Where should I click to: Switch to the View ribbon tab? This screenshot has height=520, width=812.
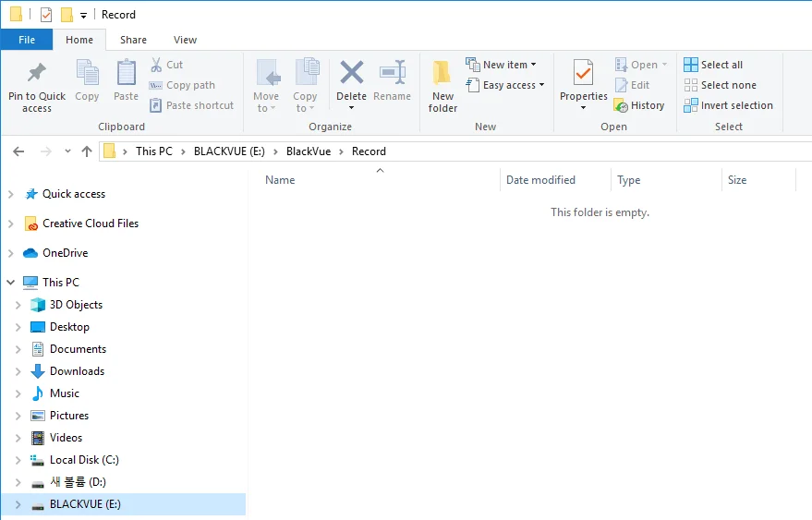[x=185, y=40]
